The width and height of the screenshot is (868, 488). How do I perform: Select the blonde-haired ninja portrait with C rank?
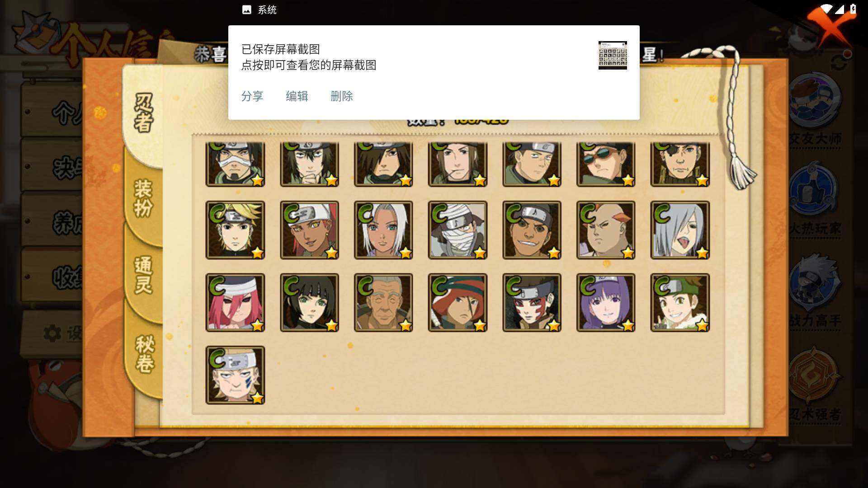(x=235, y=230)
